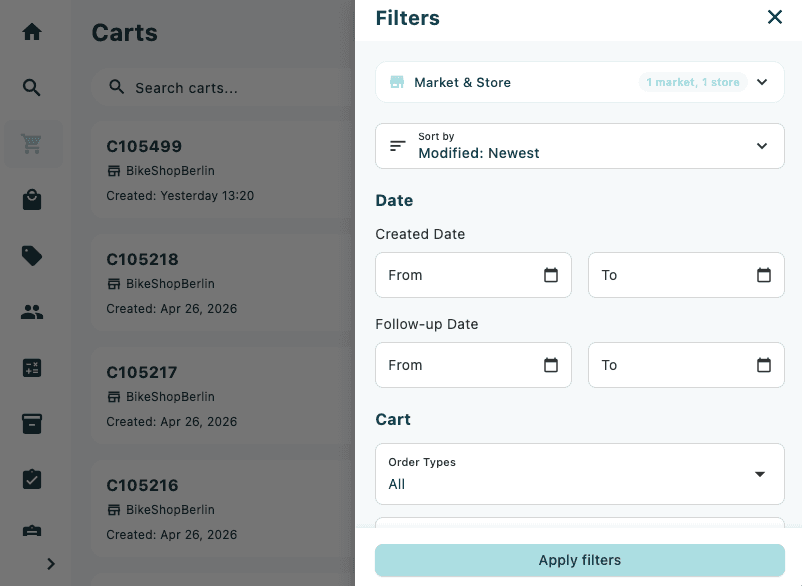802x586 pixels.
Task: Expand the sidebar with chevron arrow
Action: [x=51, y=564]
